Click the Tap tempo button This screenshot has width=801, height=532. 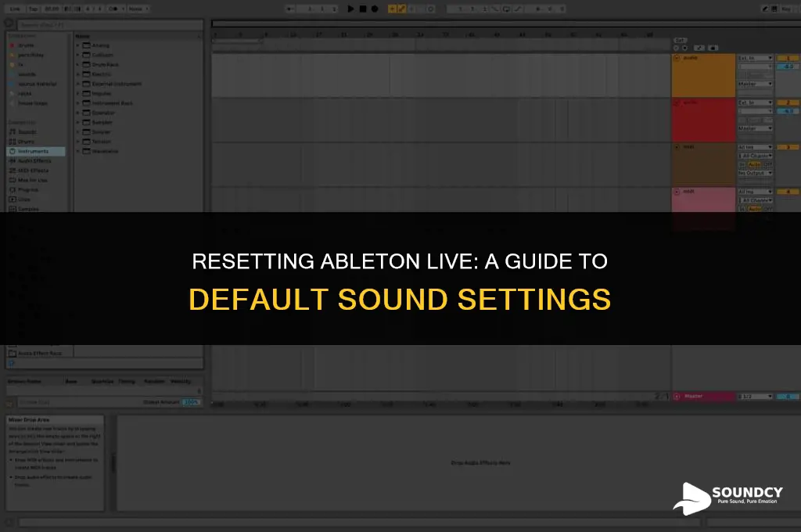33,9
